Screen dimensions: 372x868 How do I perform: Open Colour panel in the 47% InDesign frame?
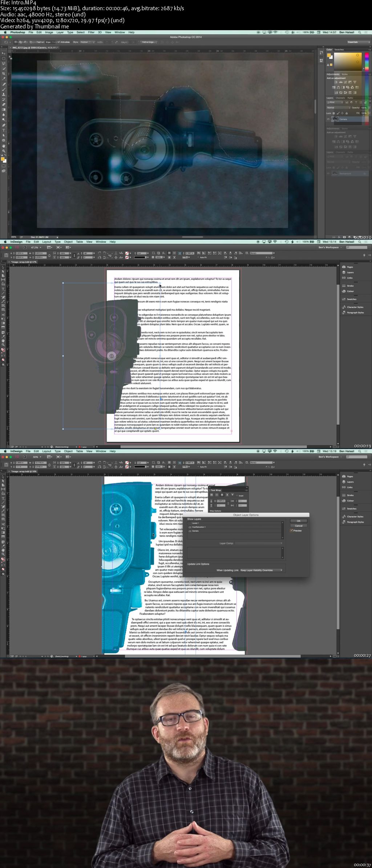pyautogui.click(x=348, y=291)
